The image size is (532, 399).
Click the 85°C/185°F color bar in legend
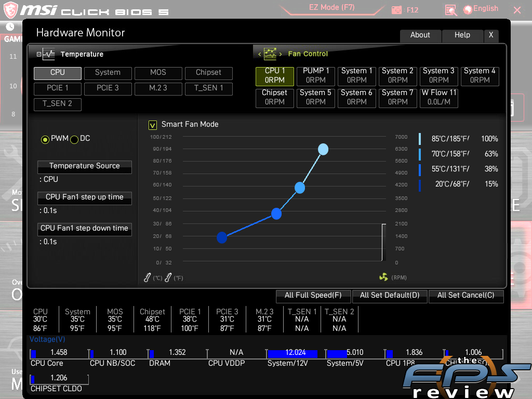click(x=420, y=139)
